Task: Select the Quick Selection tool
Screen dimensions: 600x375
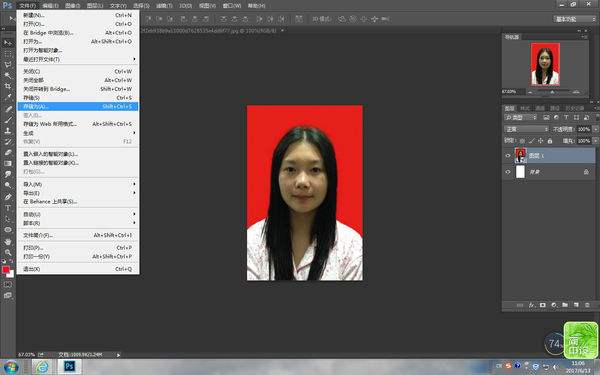Action: pos(8,76)
